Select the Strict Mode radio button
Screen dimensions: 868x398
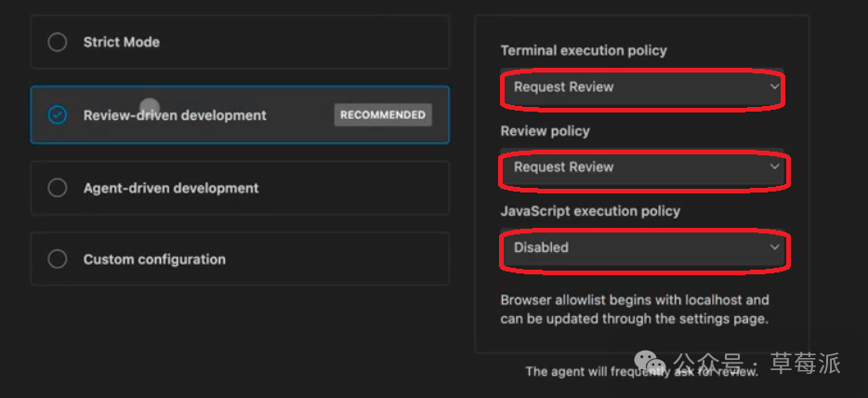pyautogui.click(x=58, y=42)
